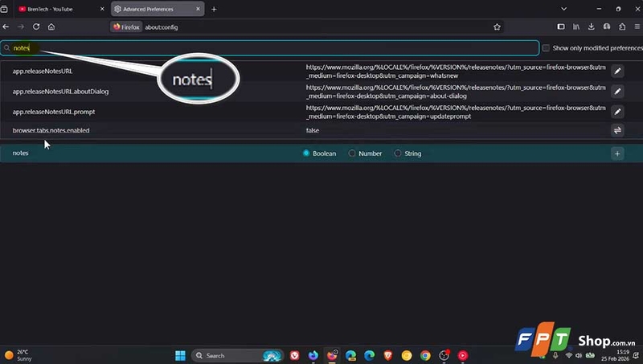Bookmark this page with the star icon
Viewport: 643px width, 364px height.
pyautogui.click(x=497, y=27)
